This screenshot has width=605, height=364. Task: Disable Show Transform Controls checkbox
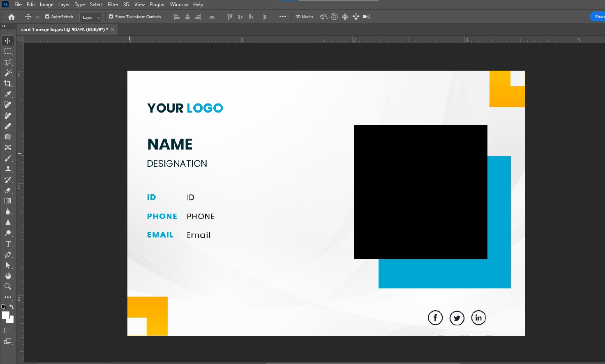coord(111,17)
